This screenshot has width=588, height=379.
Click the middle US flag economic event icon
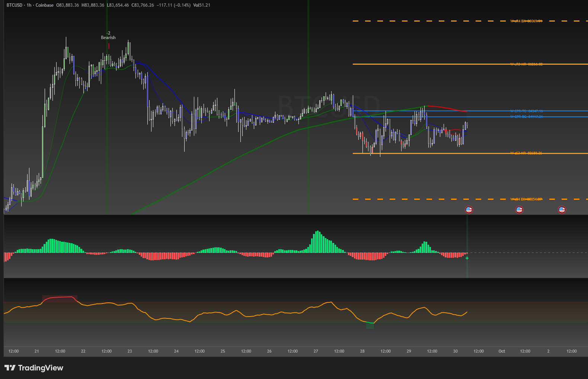click(519, 210)
